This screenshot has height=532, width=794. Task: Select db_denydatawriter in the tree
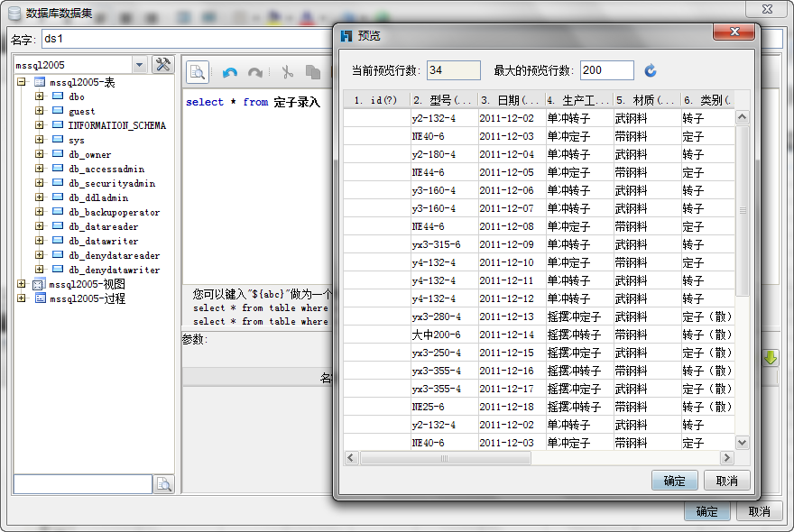[x=115, y=270]
